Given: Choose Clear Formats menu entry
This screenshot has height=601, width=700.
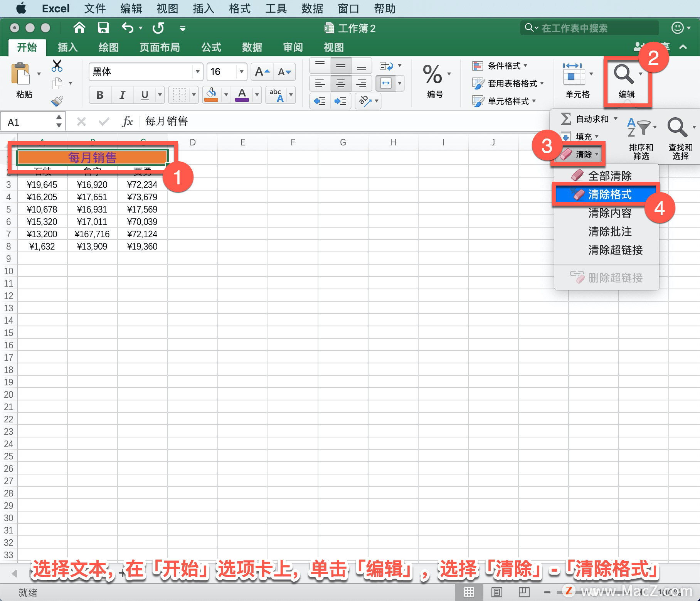Looking at the screenshot, I should pyautogui.click(x=607, y=194).
